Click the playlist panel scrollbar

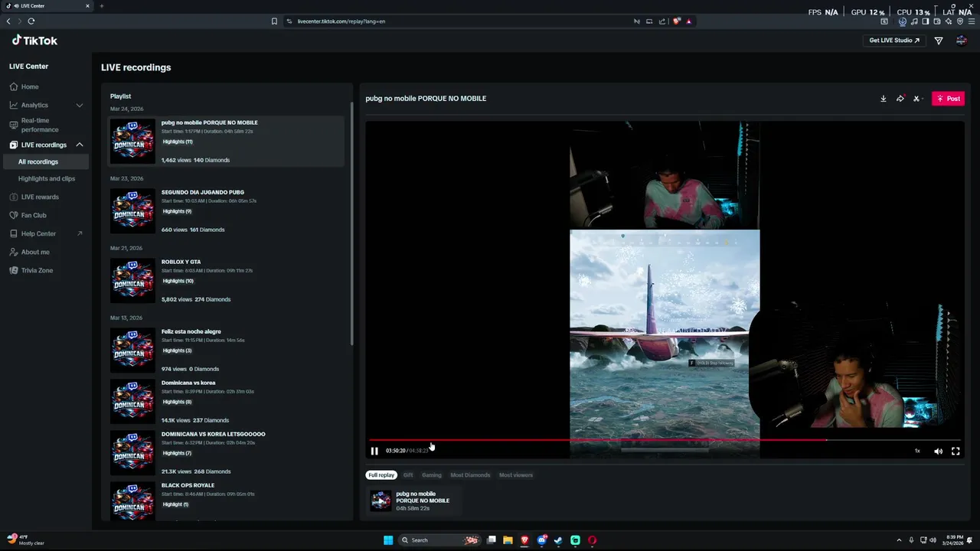[x=351, y=223]
